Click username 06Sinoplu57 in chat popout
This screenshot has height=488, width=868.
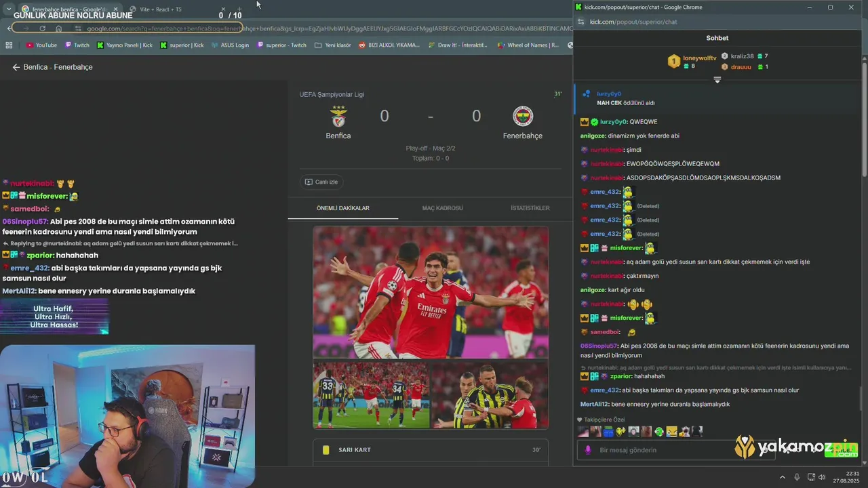click(x=599, y=346)
